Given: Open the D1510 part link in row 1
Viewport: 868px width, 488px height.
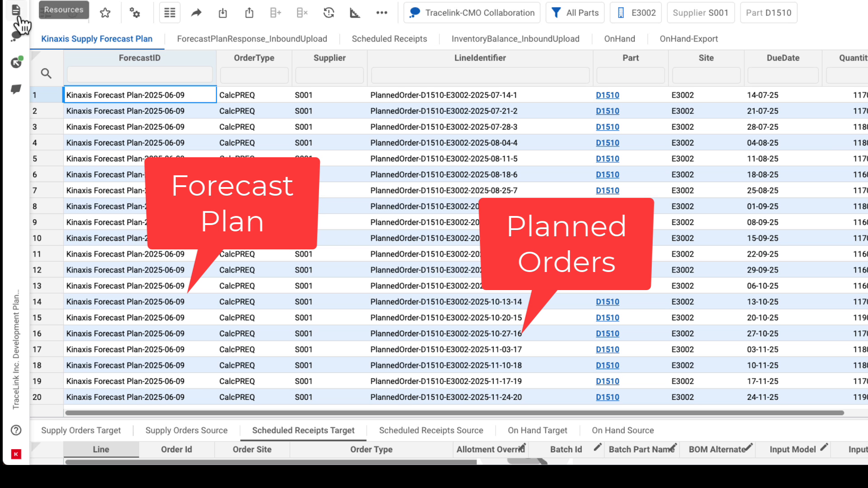Looking at the screenshot, I should pos(607,95).
